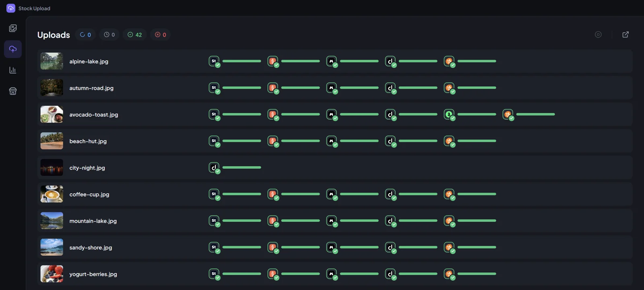Filter by failed uploads red count
Viewport: 644px width, 290px height.
(x=160, y=35)
